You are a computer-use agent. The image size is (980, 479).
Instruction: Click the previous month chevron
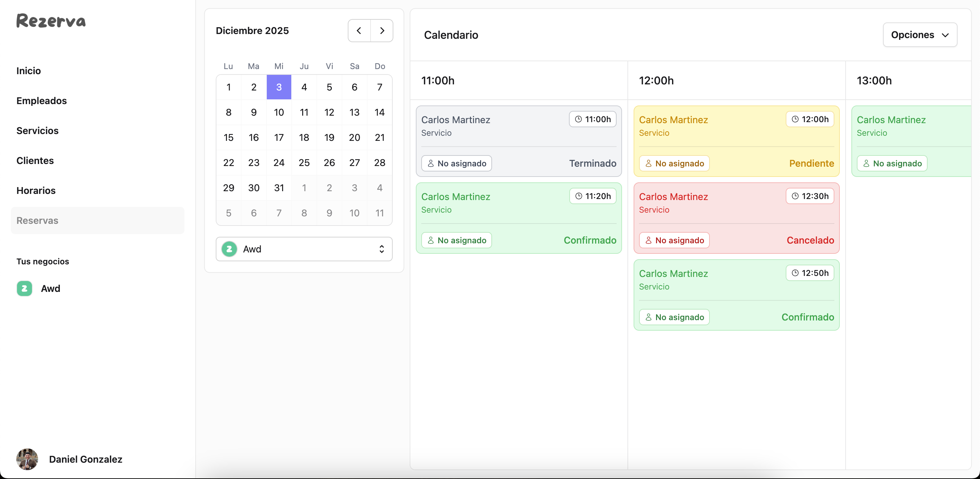pos(358,30)
